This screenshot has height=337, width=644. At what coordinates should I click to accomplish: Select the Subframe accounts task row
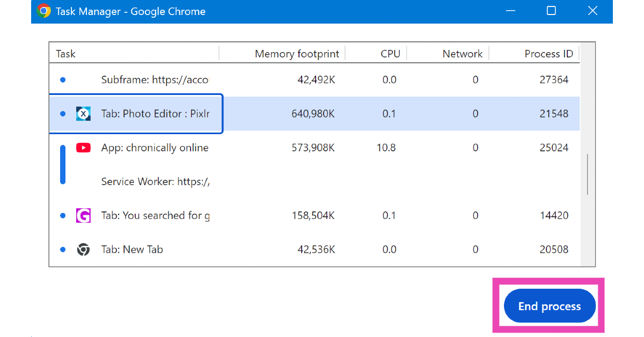click(x=155, y=80)
